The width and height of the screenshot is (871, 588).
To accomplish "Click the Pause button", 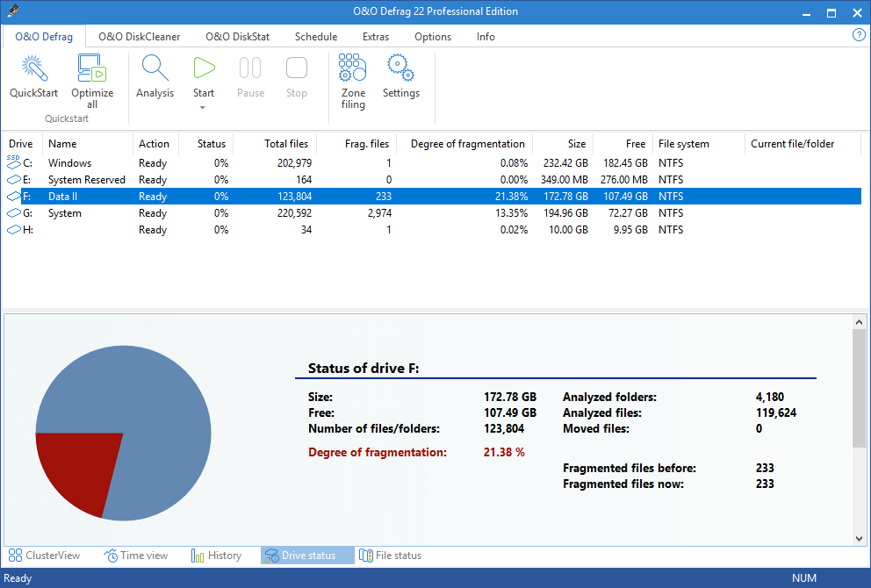I will [250, 76].
